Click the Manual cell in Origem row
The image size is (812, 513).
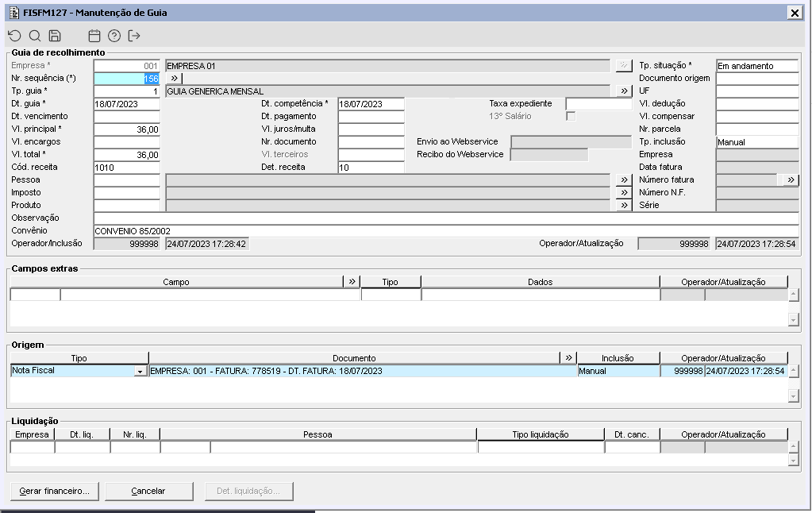[x=618, y=371]
